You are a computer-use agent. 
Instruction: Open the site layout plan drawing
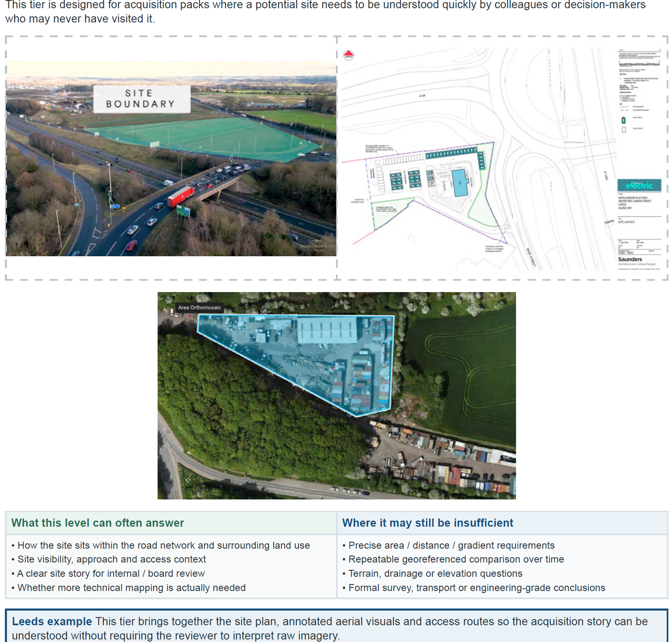[x=502, y=159]
